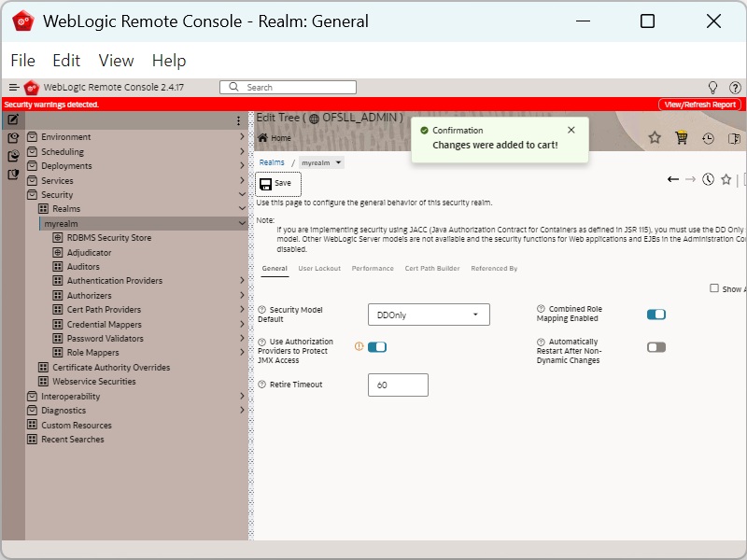This screenshot has height=560, width=747.
Task: Select Adjudicator tree item
Action: 89,252
